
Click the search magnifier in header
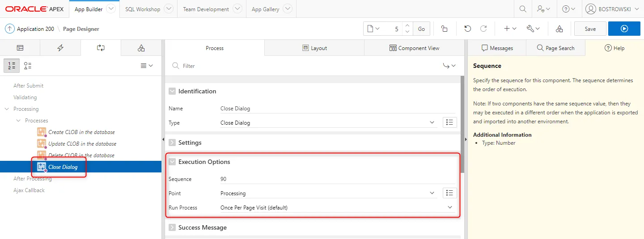pos(522,9)
